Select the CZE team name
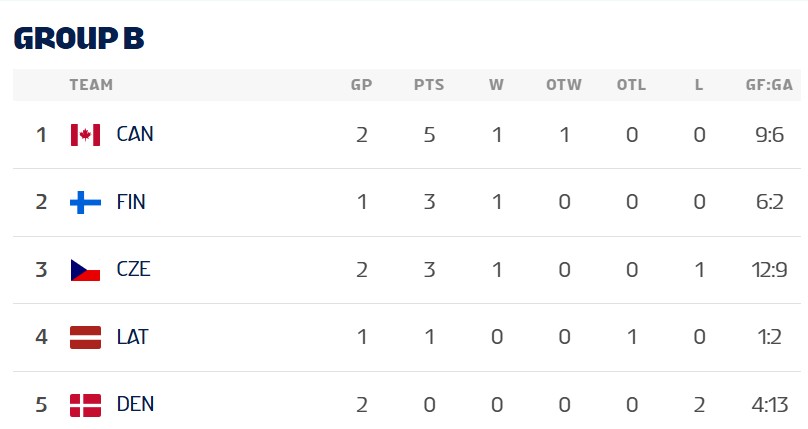 (133, 269)
